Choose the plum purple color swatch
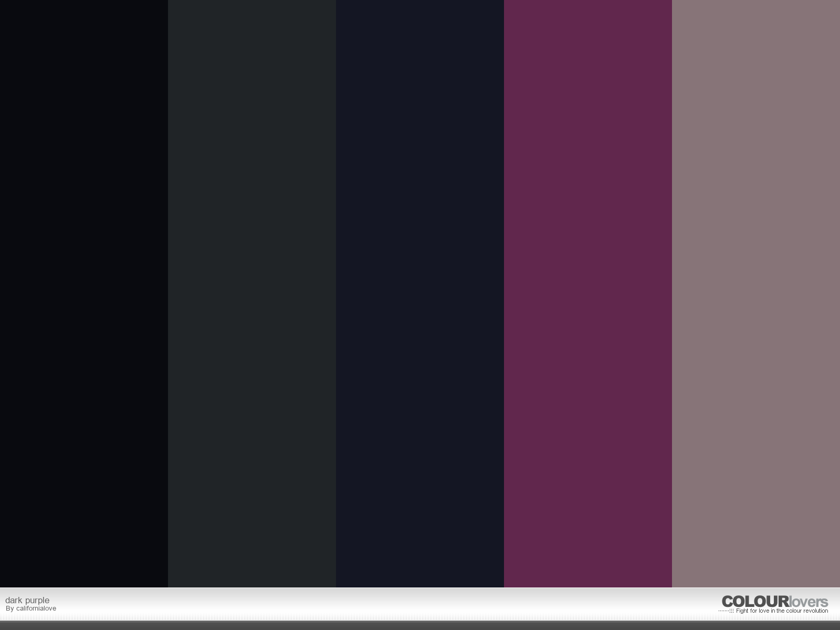This screenshot has width=840, height=630. (588, 294)
